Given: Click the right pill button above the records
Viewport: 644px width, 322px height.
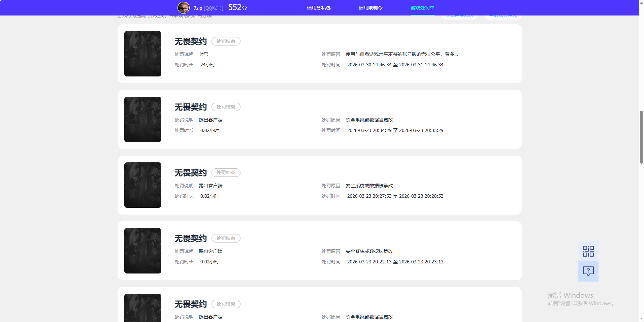Looking at the screenshot, I should point(503,15).
